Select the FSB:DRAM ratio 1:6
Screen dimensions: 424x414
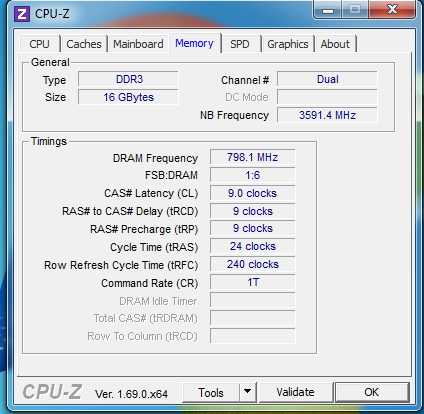pos(253,175)
